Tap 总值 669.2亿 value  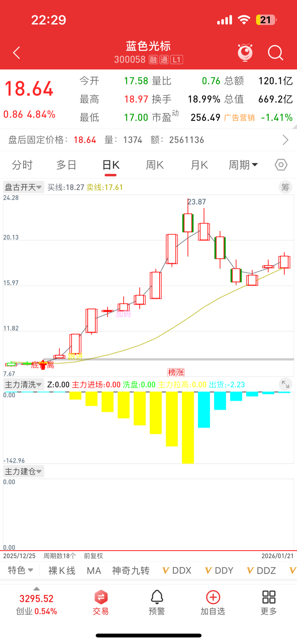pos(275,99)
